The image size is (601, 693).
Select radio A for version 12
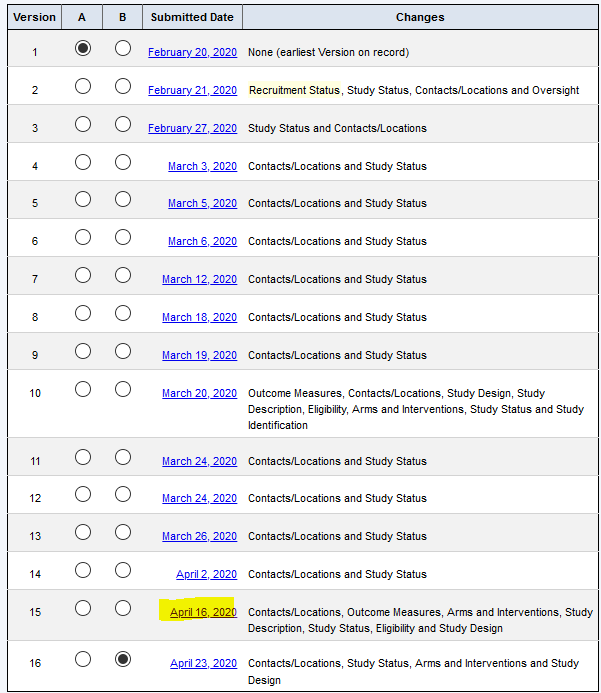(x=83, y=494)
